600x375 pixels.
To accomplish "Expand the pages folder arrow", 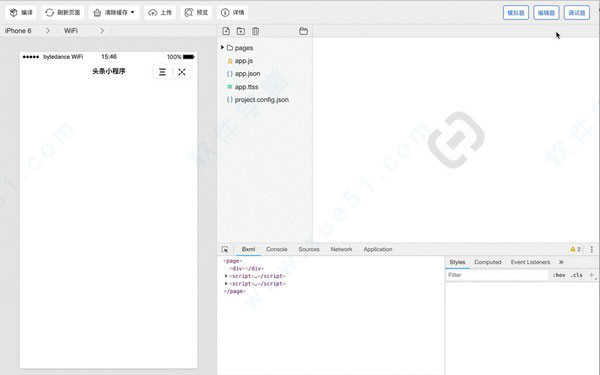I will (x=222, y=47).
